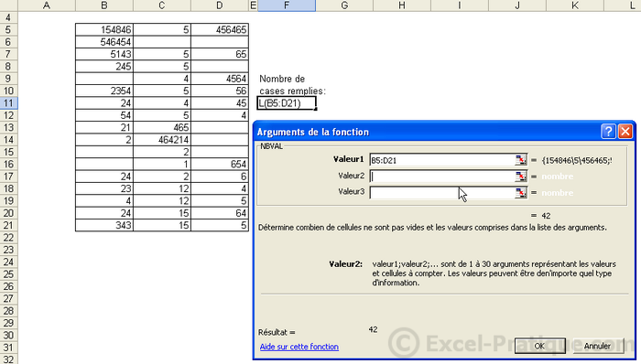
Task: Click cell with value 2354
Action: (x=104, y=91)
